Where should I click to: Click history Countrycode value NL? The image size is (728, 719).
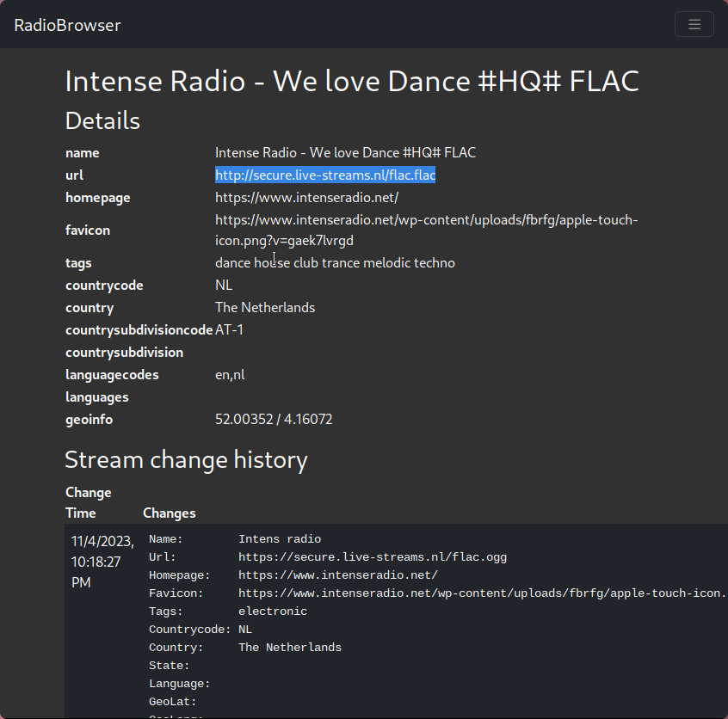[x=245, y=630]
